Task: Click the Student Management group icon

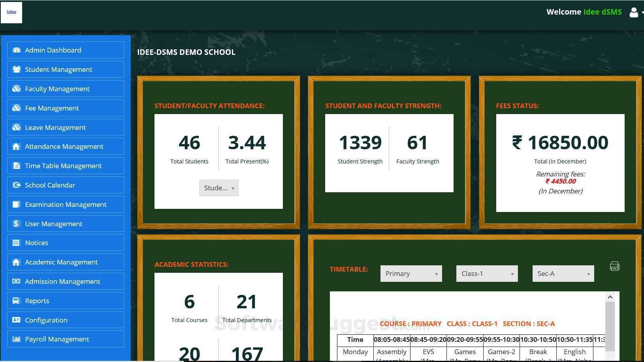Action: pyautogui.click(x=17, y=69)
